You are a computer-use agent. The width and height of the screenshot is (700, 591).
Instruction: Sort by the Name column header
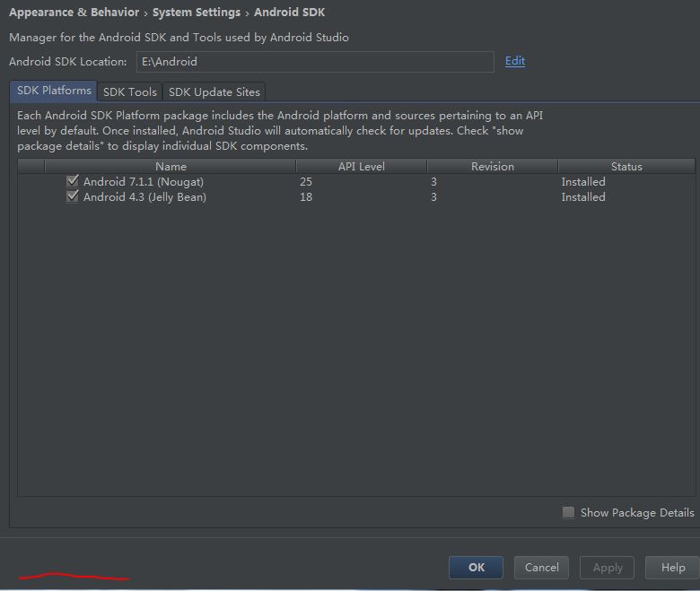point(171,167)
